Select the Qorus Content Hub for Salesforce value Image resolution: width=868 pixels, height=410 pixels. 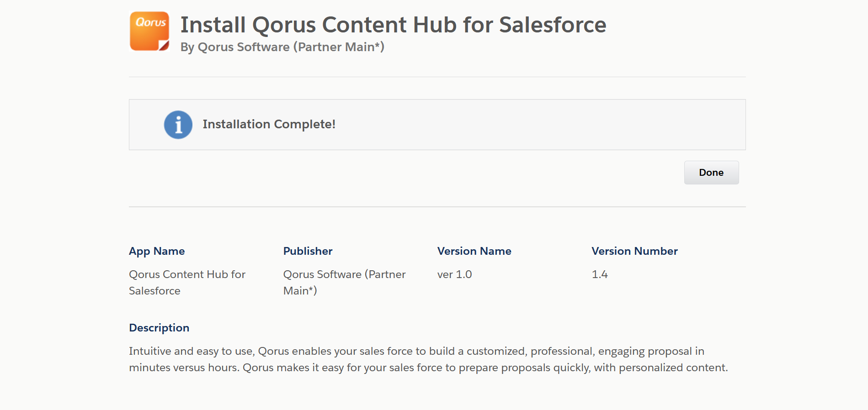click(187, 282)
